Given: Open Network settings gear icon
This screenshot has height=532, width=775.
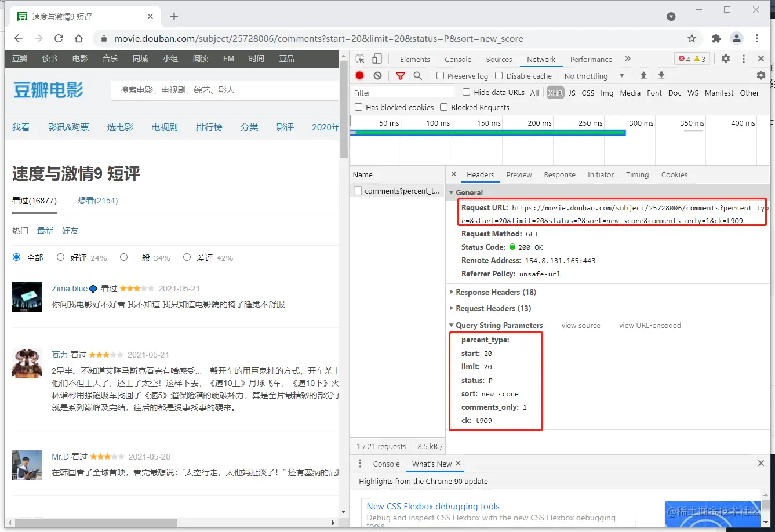Looking at the screenshot, I should point(761,75).
